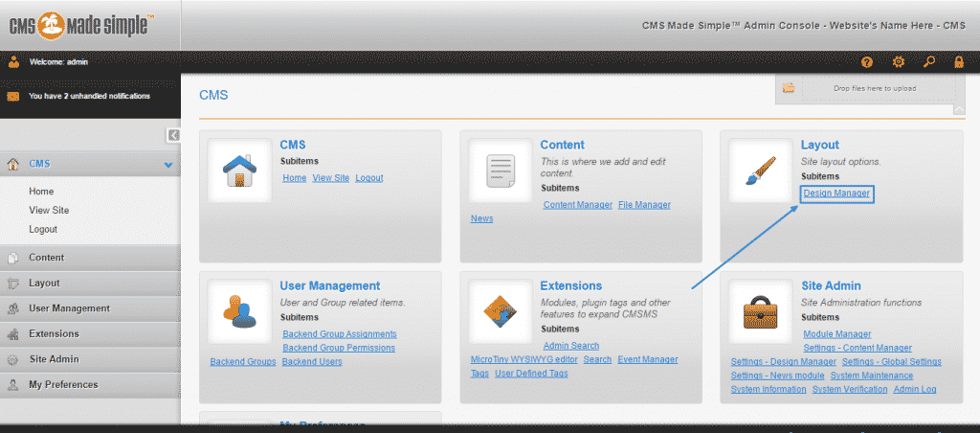Open Admin Log link

(x=915, y=389)
